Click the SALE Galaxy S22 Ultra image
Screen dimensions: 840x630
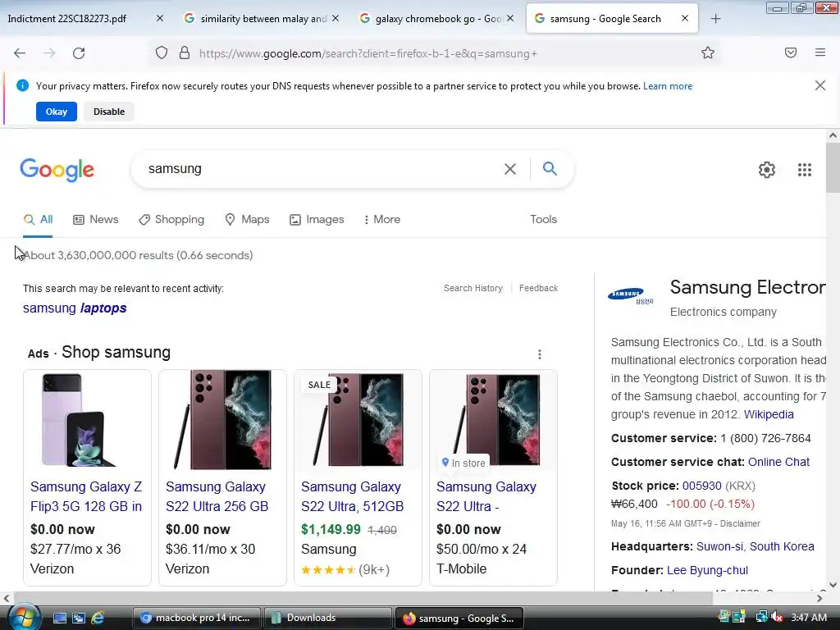pos(358,420)
